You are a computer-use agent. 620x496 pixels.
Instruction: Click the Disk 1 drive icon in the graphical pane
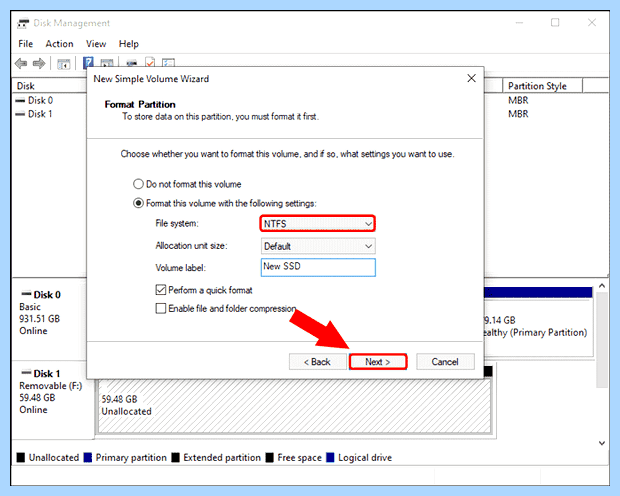[x=26, y=373]
